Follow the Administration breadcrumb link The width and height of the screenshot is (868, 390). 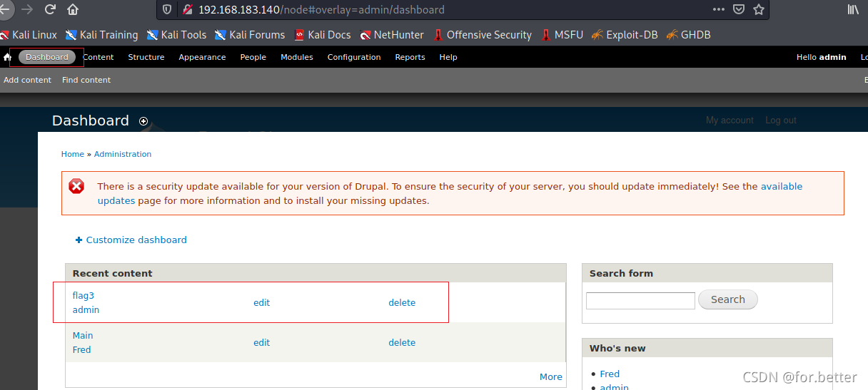(x=123, y=154)
